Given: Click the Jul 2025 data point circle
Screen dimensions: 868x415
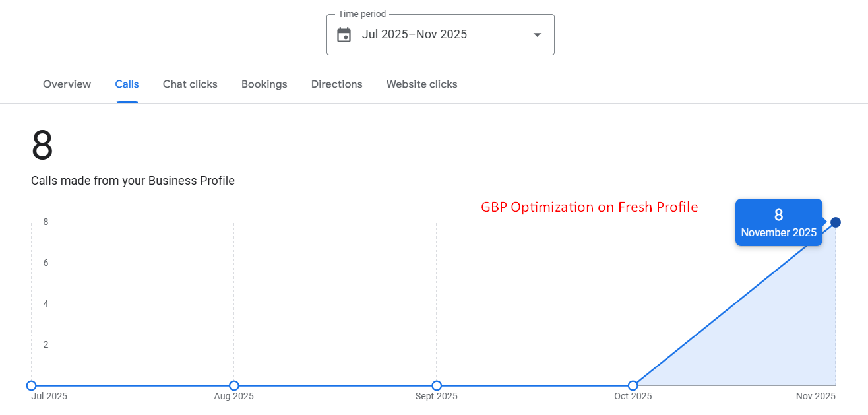Looking at the screenshot, I should pos(31,385).
